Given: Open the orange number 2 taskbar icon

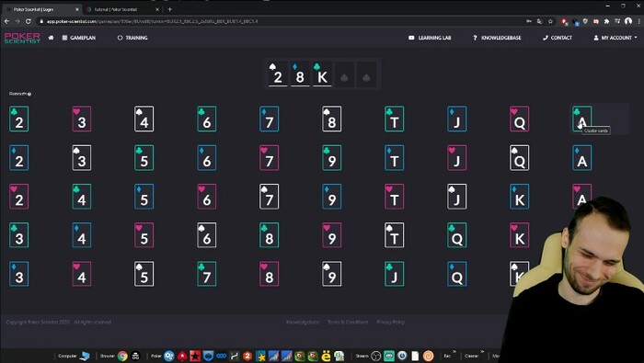Looking at the screenshot, I should click(x=247, y=356).
